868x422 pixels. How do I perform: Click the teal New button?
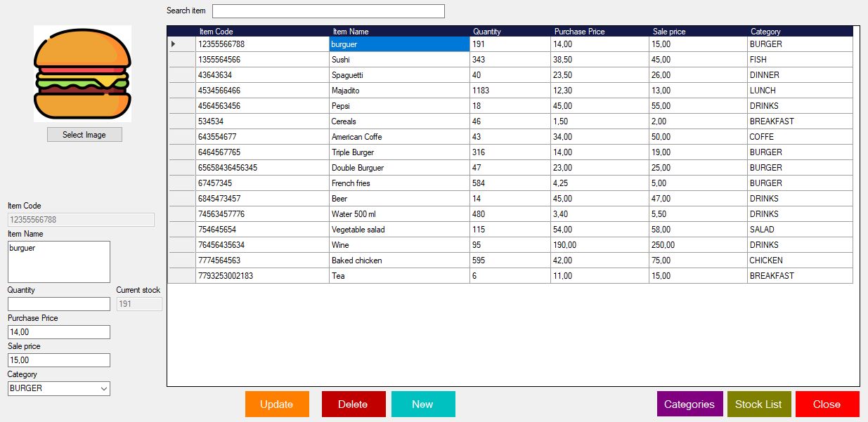click(x=423, y=404)
